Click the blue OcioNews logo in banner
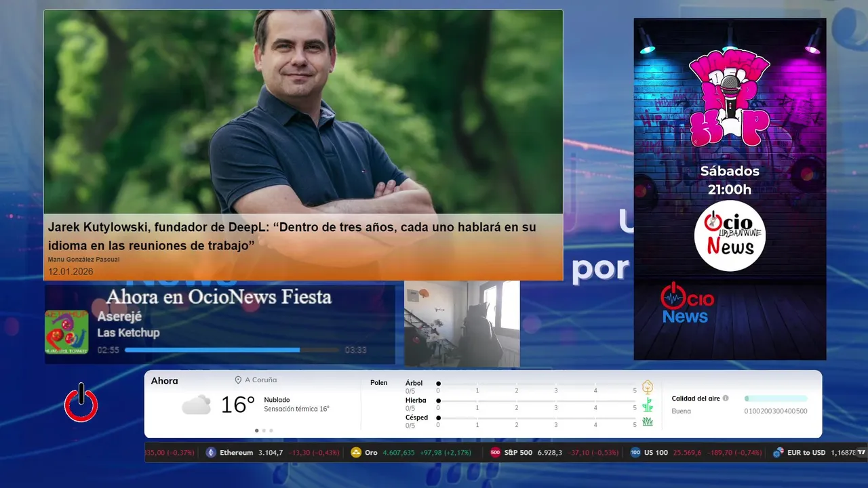 (x=686, y=303)
